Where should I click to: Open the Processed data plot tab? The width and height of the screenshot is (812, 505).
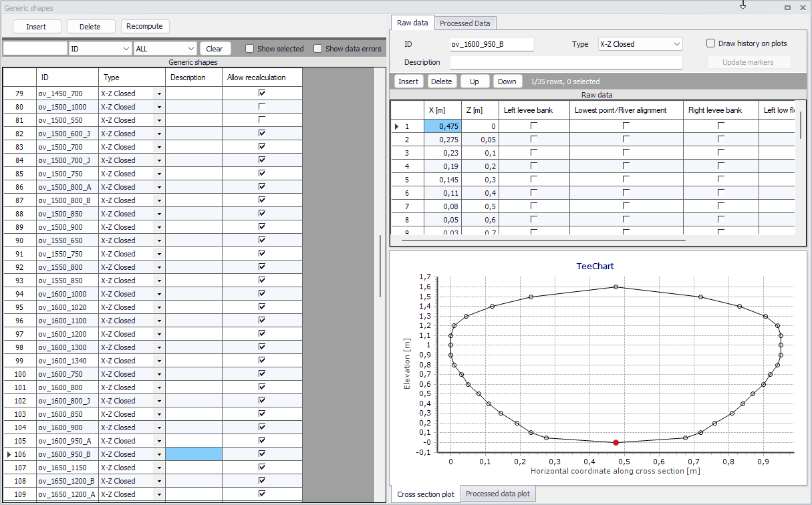[x=498, y=494]
